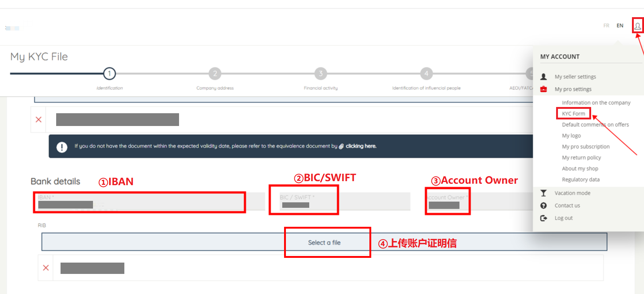Delete the uploaded RIB file with red X

(46, 268)
